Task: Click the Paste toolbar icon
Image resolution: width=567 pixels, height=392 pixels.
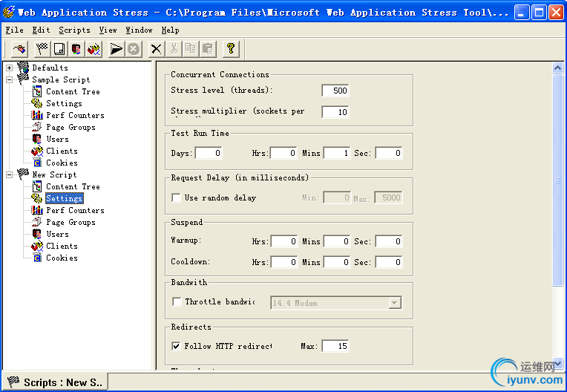Action: click(208, 49)
